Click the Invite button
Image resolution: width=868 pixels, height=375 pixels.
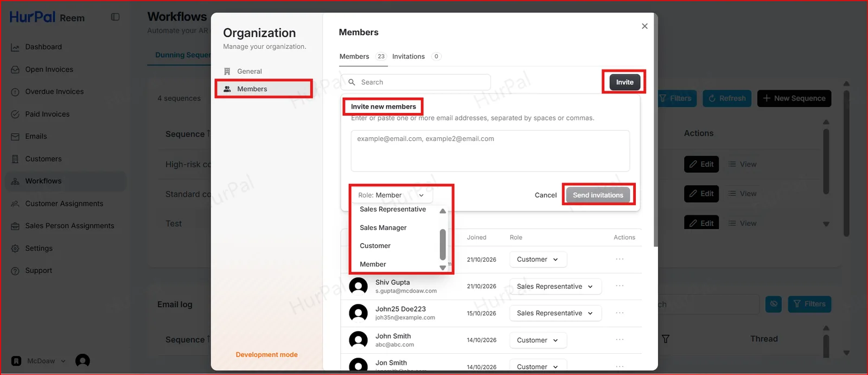(x=624, y=82)
